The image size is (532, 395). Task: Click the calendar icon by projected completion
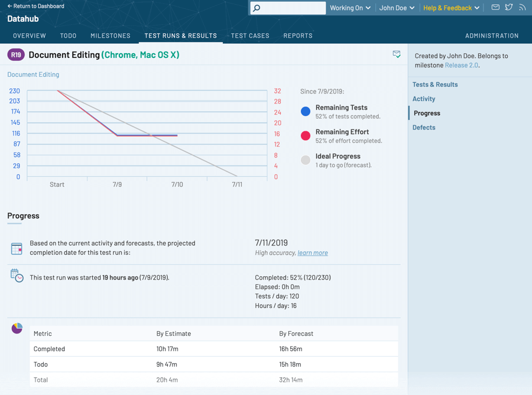tap(17, 248)
